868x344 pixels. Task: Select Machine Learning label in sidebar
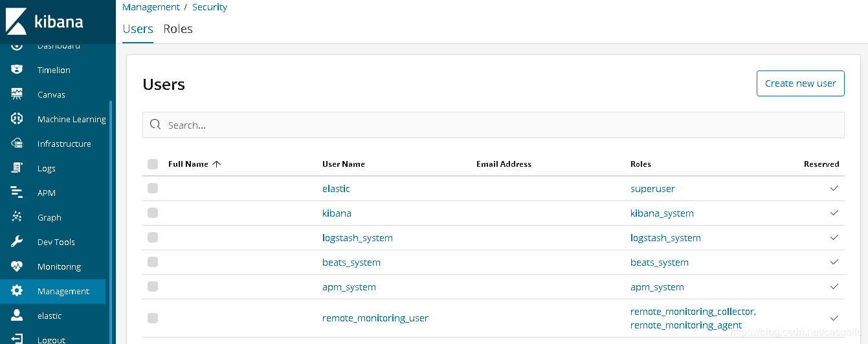pyautogui.click(x=72, y=119)
